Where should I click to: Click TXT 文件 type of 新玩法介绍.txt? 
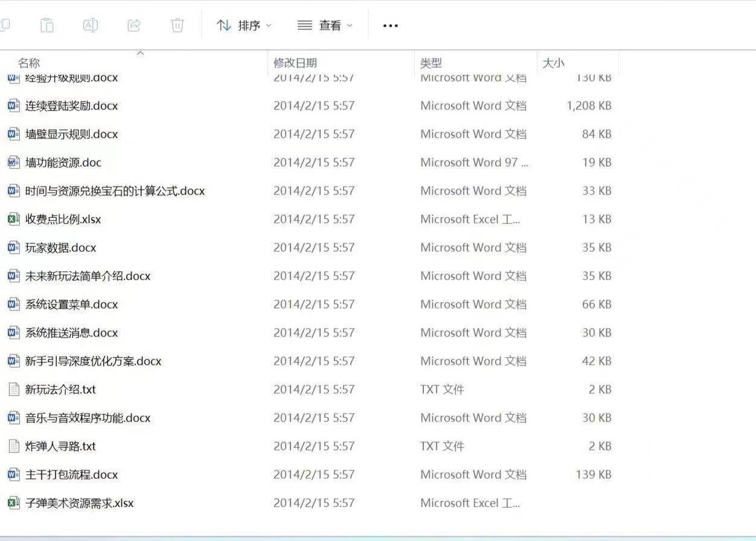coord(442,389)
